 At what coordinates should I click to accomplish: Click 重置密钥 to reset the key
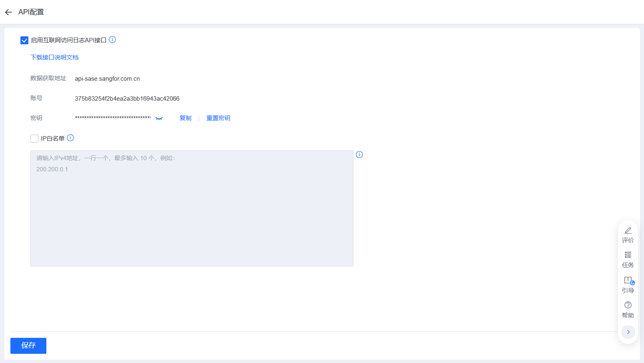(218, 118)
